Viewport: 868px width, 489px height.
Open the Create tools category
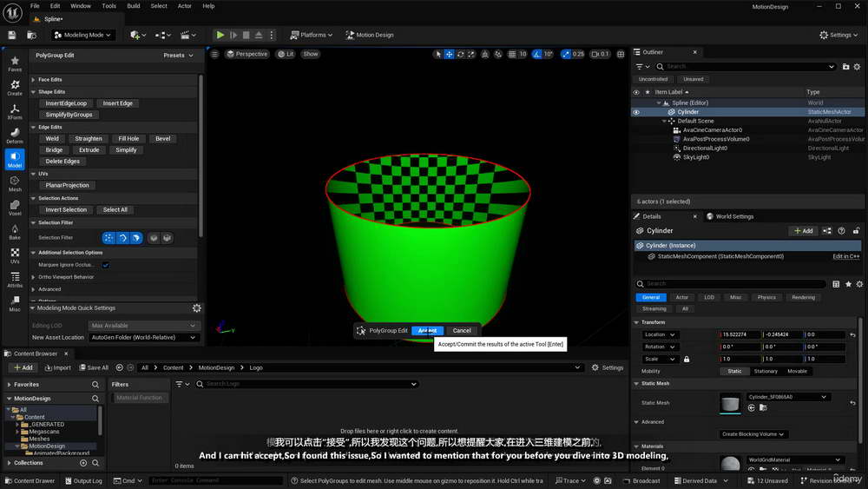pos(15,87)
